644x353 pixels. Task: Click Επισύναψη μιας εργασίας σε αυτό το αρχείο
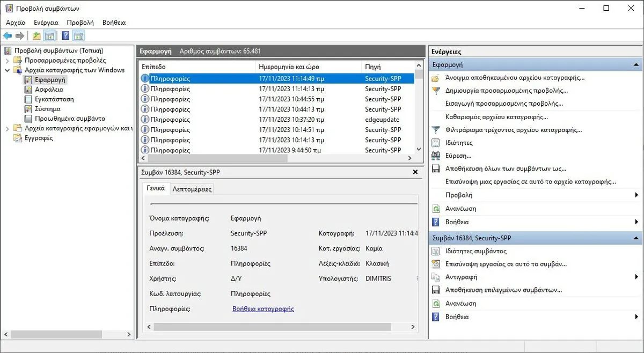[x=531, y=182]
